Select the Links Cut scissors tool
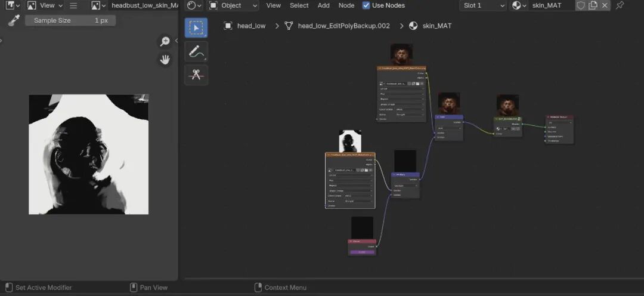644x296 pixels. click(196, 75)
